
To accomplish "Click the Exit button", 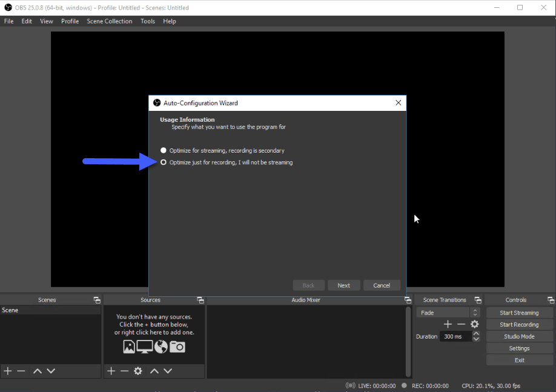I will tap(519, 360).
